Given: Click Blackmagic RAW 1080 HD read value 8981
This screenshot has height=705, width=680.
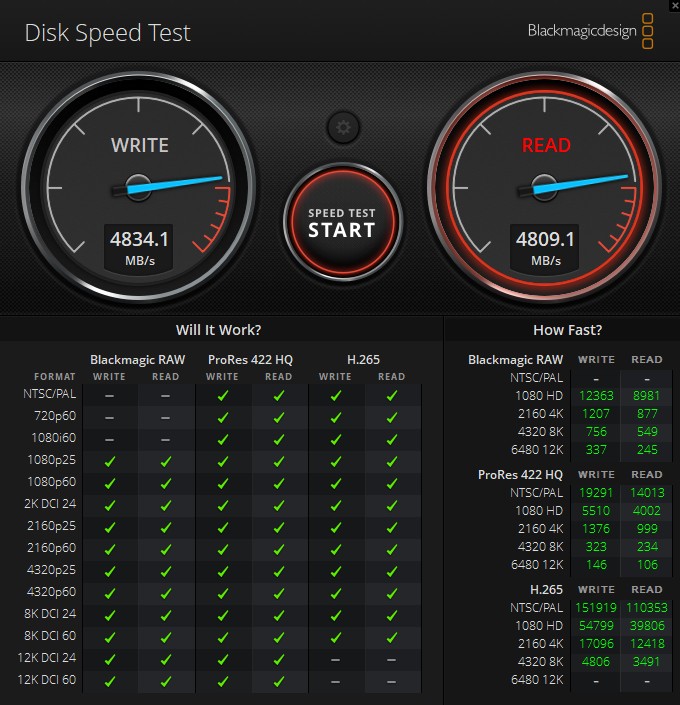Looking at the screenshot, I should pos(647,396).
